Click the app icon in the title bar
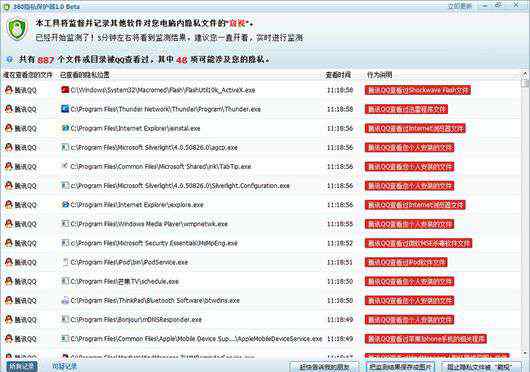The height and width of the screenshot is (372, 530). pyautogui.click(x=6, y=6)
